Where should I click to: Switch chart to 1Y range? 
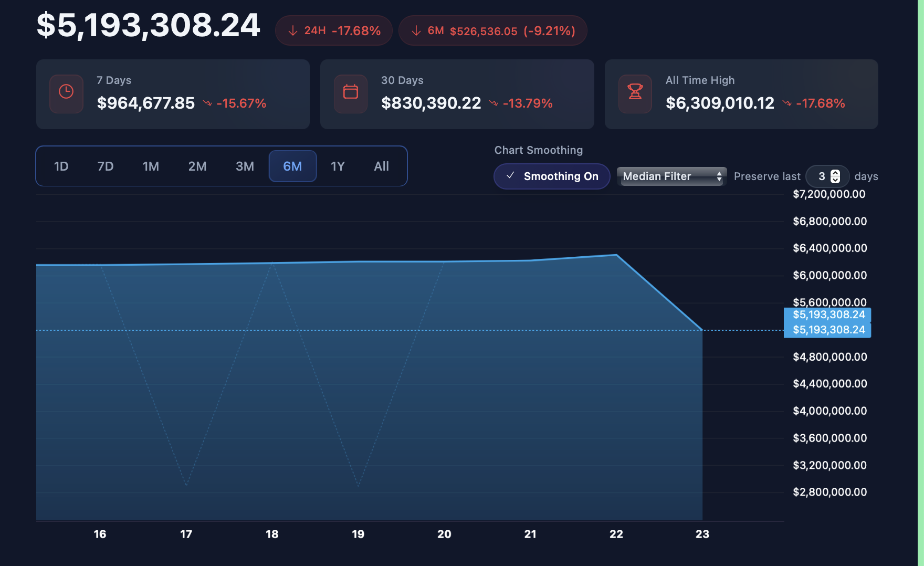pos(337,166)
